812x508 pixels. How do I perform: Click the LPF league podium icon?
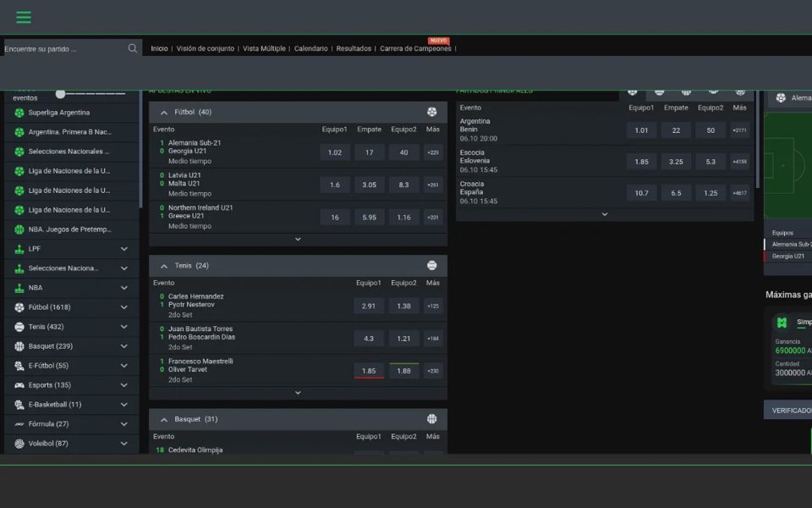[19, 249]
